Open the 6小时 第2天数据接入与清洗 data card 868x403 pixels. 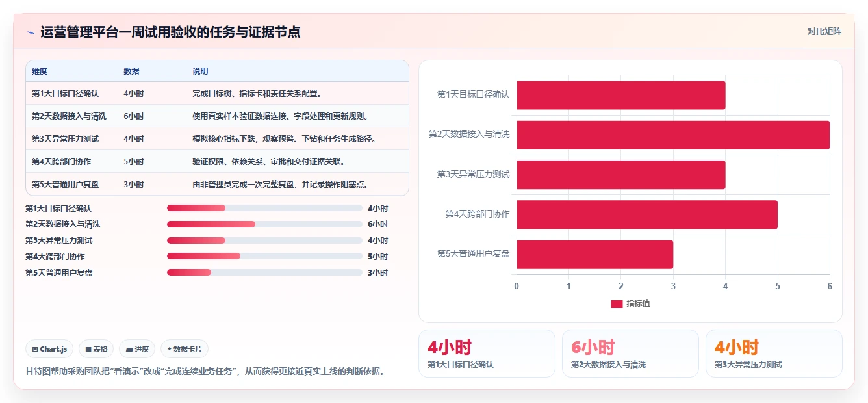(630, 354)
